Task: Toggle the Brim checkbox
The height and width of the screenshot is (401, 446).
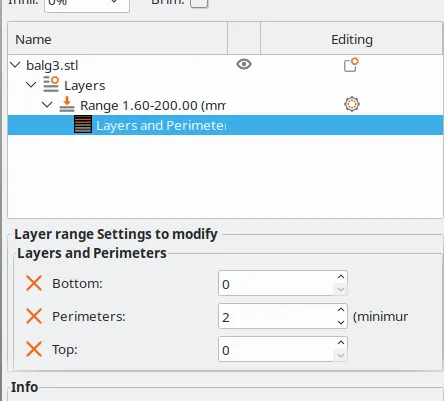Action: coord(199,3)
